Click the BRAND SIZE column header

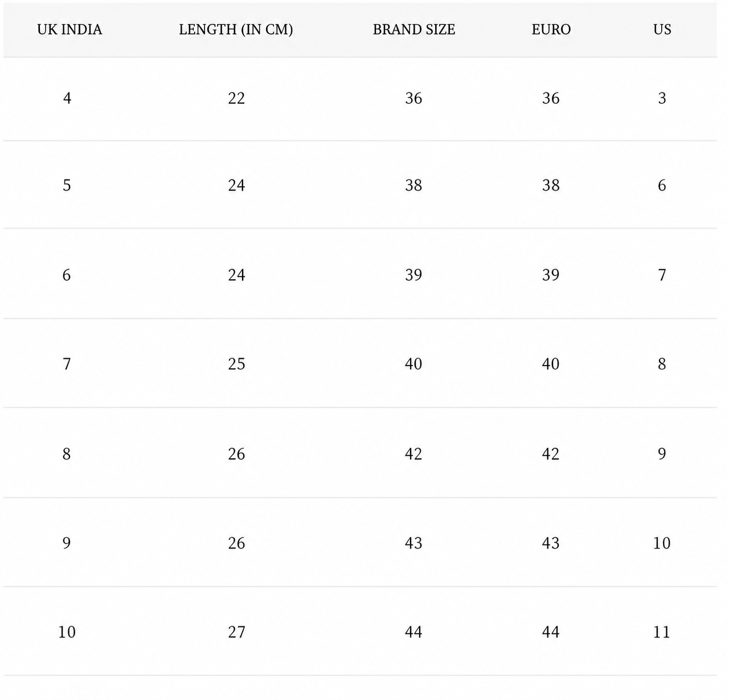click(414, 30)
